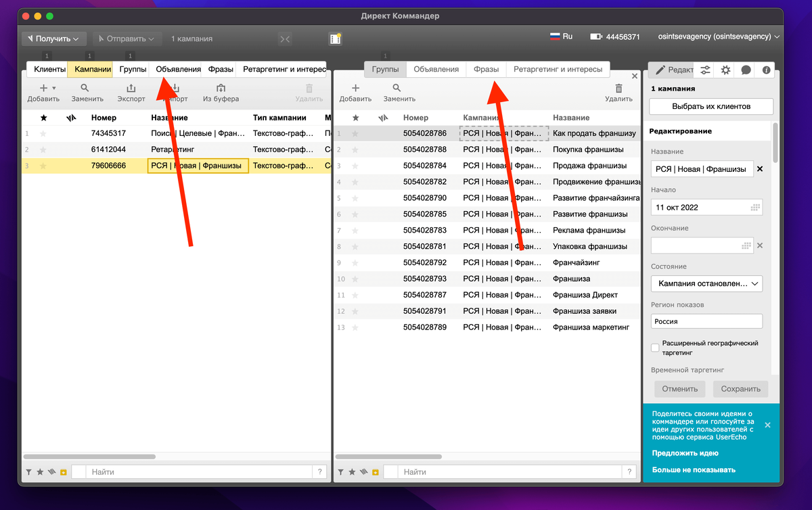Dismiss the UserEcho banner with X
812x510 pixels.
pyautogui.click(x=767, y=425)
